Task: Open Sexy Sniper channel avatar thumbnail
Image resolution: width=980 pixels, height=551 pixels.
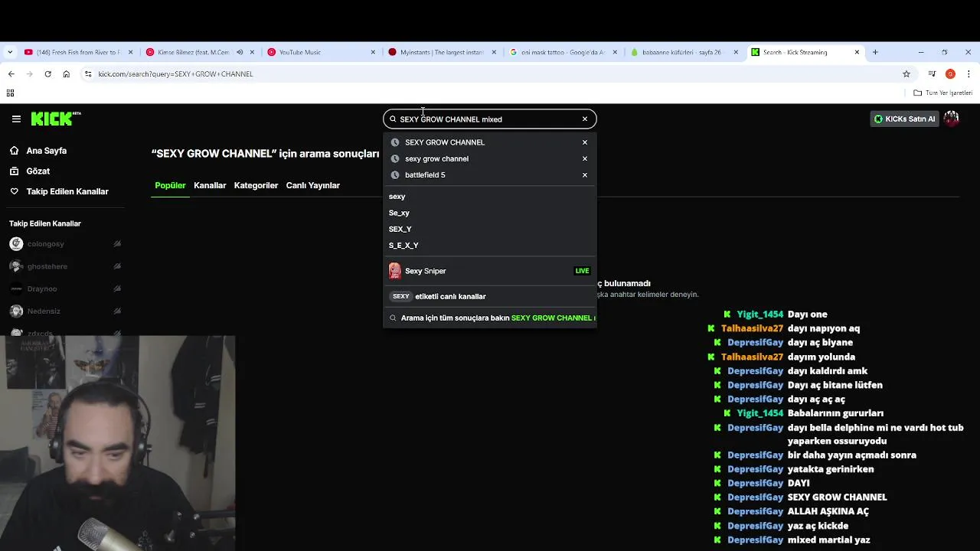Action: coord(395,271)
